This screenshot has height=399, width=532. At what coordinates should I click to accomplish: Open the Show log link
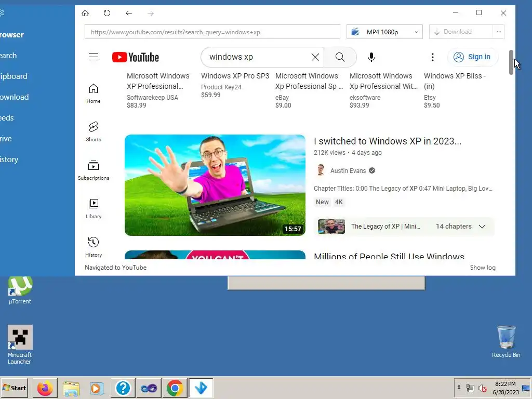[x=483, y=268]
